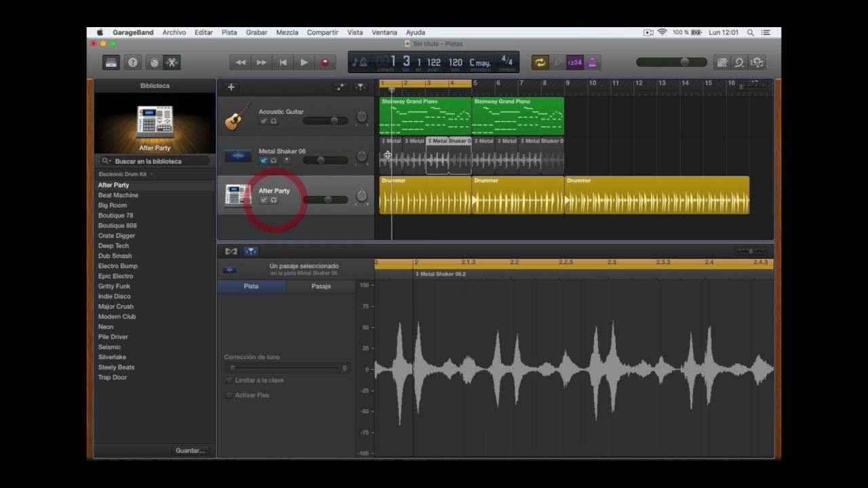Solo the Acoustic Guitar track with the headphones button
This screenshot has width=868, height=488.
(x=274, y=121)
